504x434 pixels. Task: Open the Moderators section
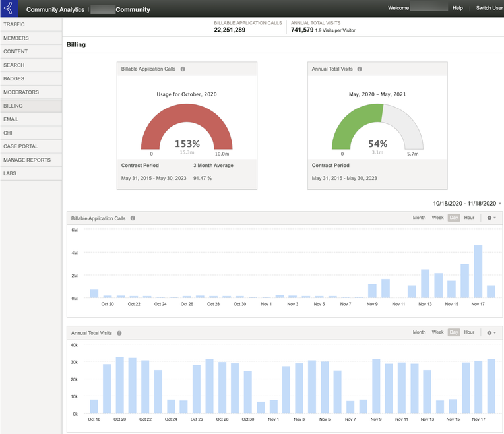pyautogui.click(x=31, y=92)
